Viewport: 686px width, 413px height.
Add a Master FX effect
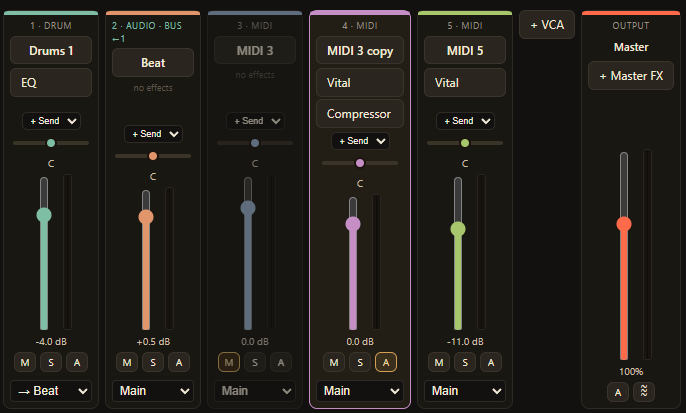tap(631, 76)
